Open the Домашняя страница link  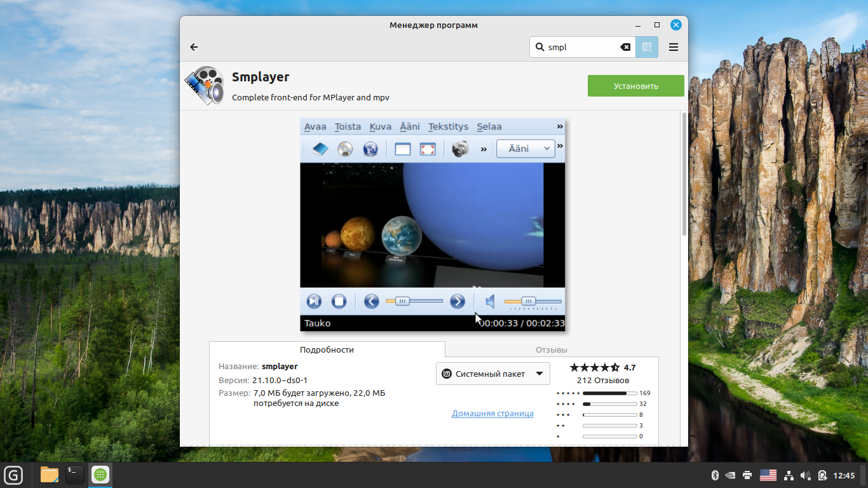coord(492,413)
